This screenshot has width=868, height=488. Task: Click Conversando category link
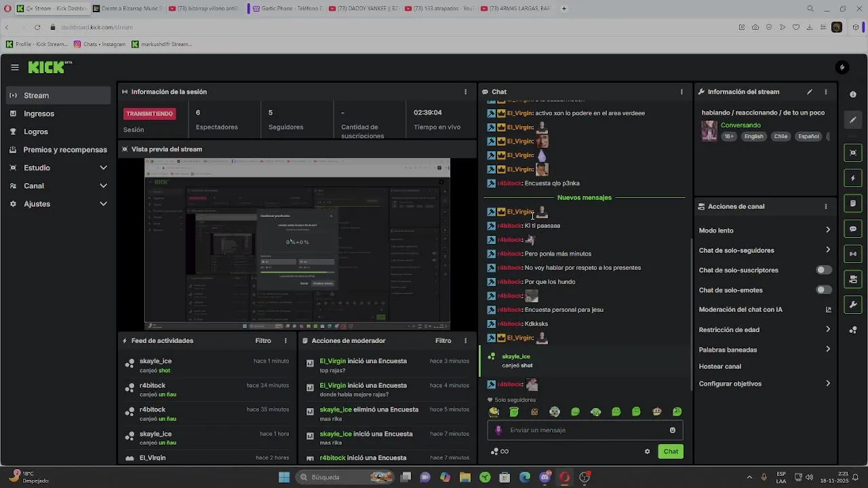click(x=741, y=125)
